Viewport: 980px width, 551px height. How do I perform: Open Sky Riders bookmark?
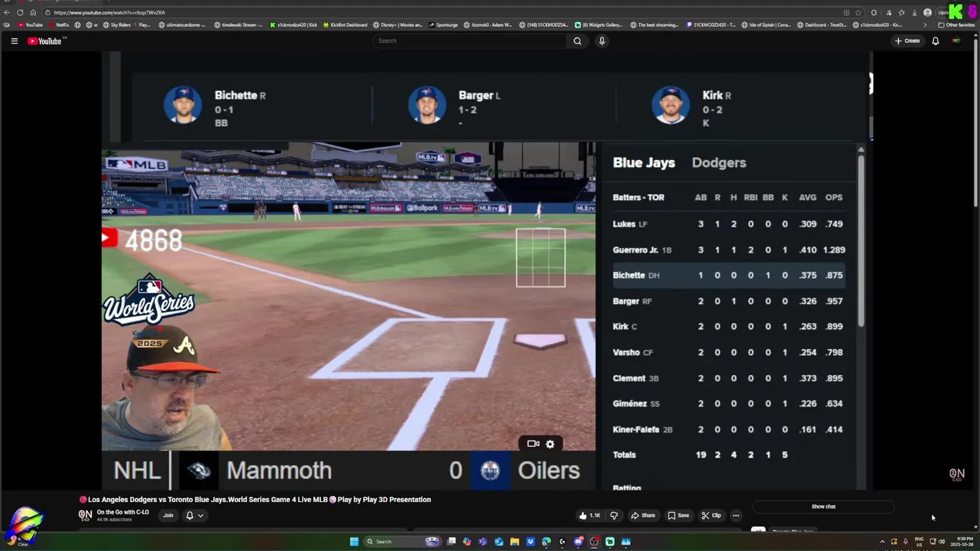pos(126,24)
